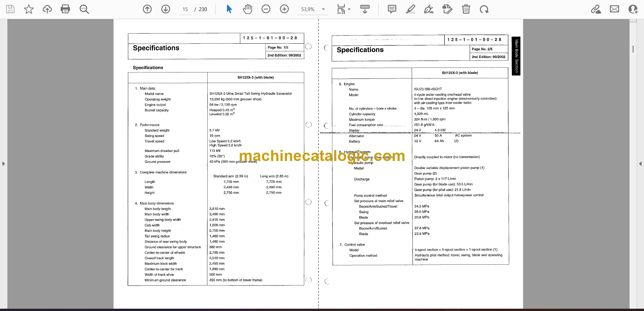The width and height of the screenshot is (644, 311).
Task: Click 'Tail swing radius' row label
Action: 157,236
